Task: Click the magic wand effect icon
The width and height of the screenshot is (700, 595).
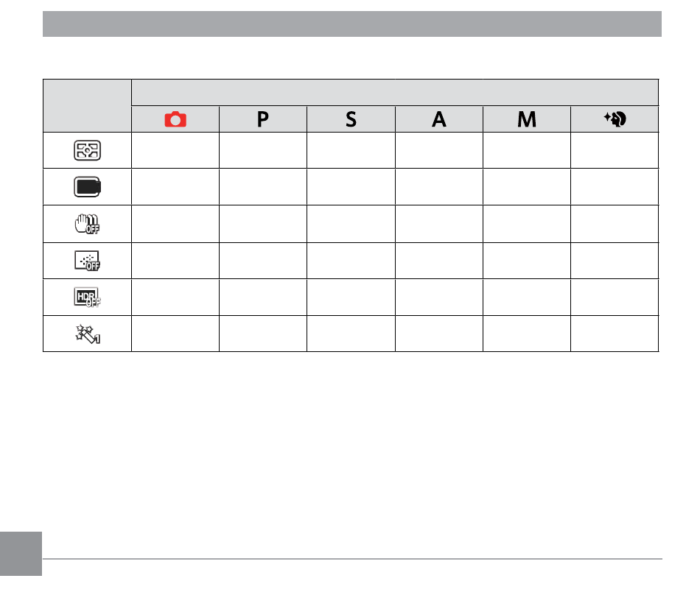Action: pos(88,334)
